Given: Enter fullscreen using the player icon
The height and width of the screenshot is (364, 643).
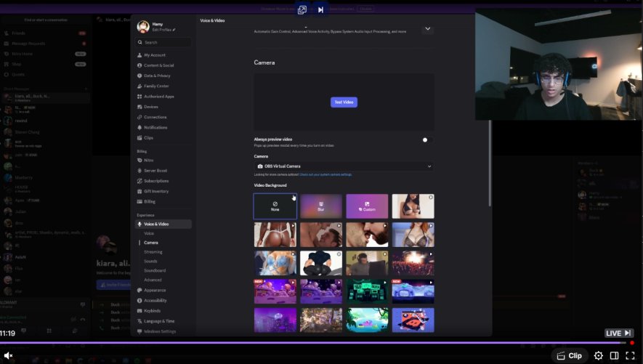Looking at the screenshot, I should pos(630,355).
